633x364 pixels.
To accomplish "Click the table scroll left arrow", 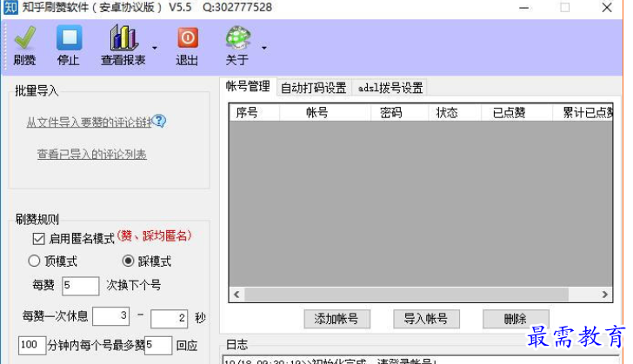I will pyautogui.click(x=237, y=295).
